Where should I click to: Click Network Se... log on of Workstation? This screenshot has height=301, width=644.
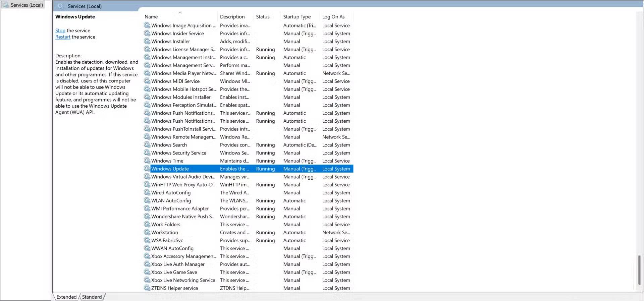[336, 232]
